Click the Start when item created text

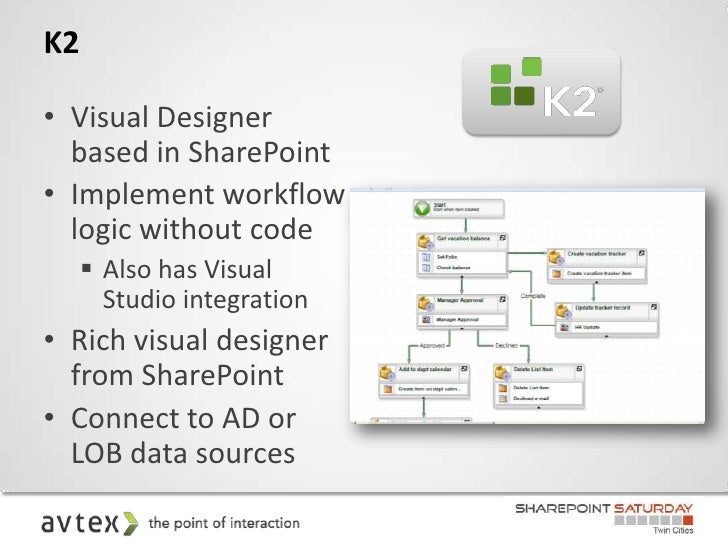point(456,210)
